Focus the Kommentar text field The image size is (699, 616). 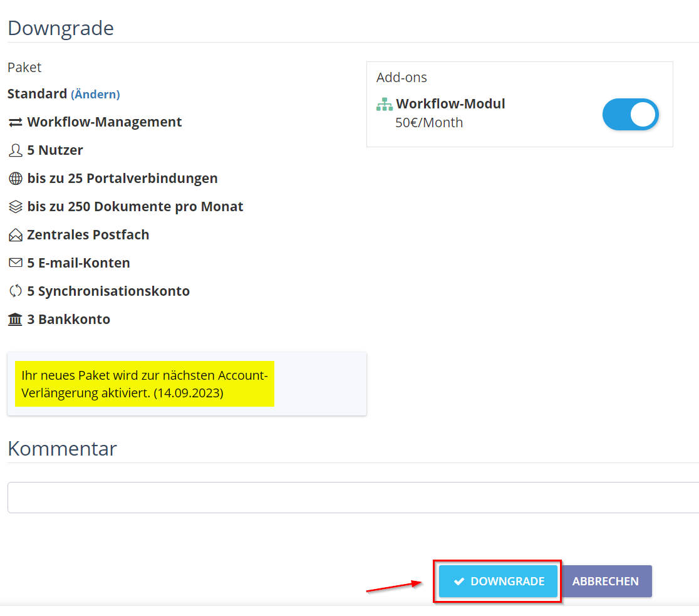(x=353, y=498)
